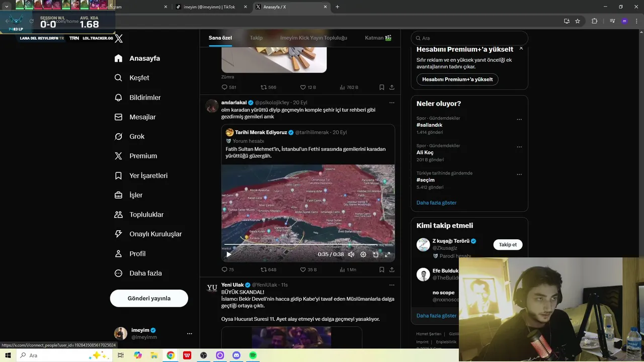Open #sallandık trending topic
Image resolution: width=644 pixels, height=362 pixels.
429,125
